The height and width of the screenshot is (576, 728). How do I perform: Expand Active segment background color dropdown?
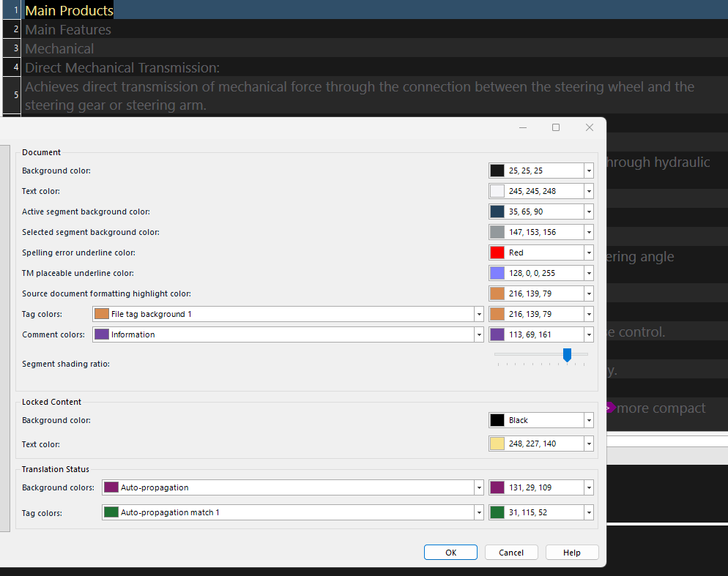(x=589, y=212)
